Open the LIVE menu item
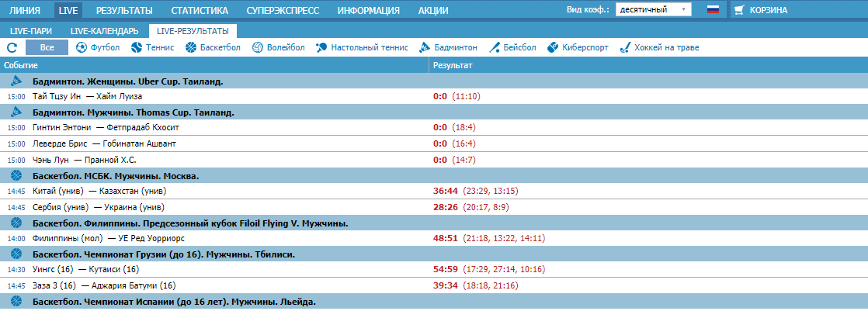The height and width of the screenshot is (311, 868). 68,10
